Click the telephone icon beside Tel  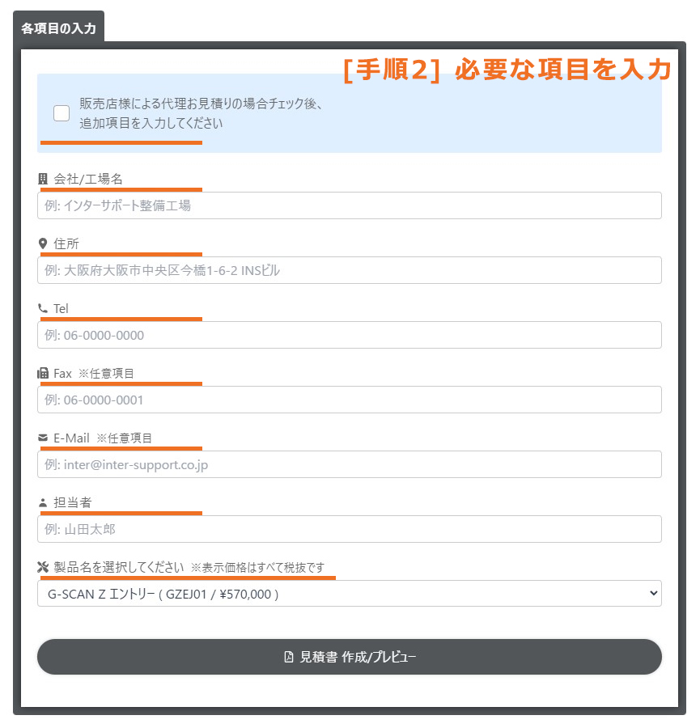point(44,308)
